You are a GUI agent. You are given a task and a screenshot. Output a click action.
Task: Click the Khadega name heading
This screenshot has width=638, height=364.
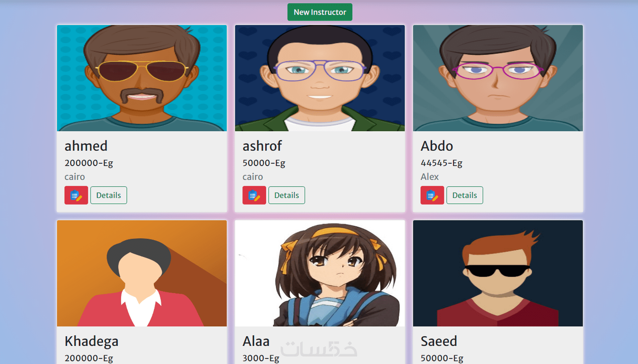92,341
